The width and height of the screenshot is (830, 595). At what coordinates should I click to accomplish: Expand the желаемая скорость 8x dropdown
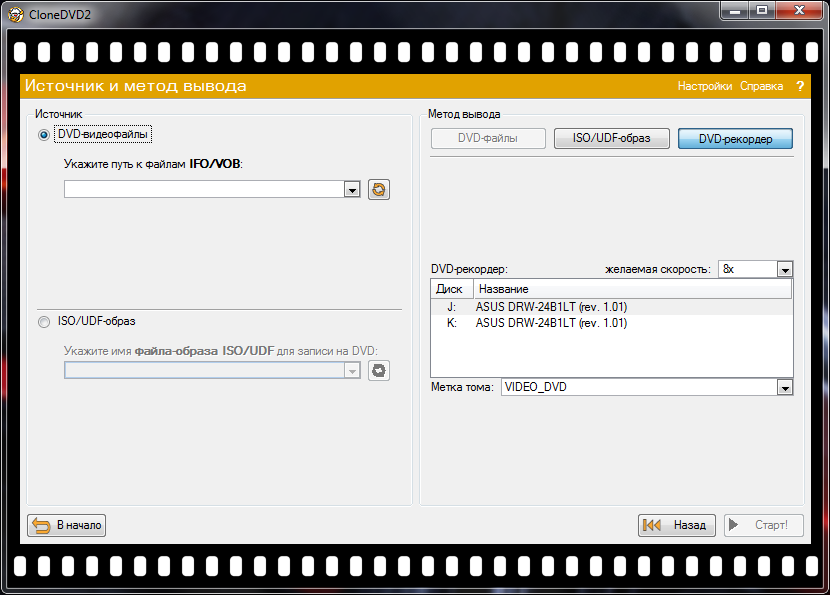[785, 269]
